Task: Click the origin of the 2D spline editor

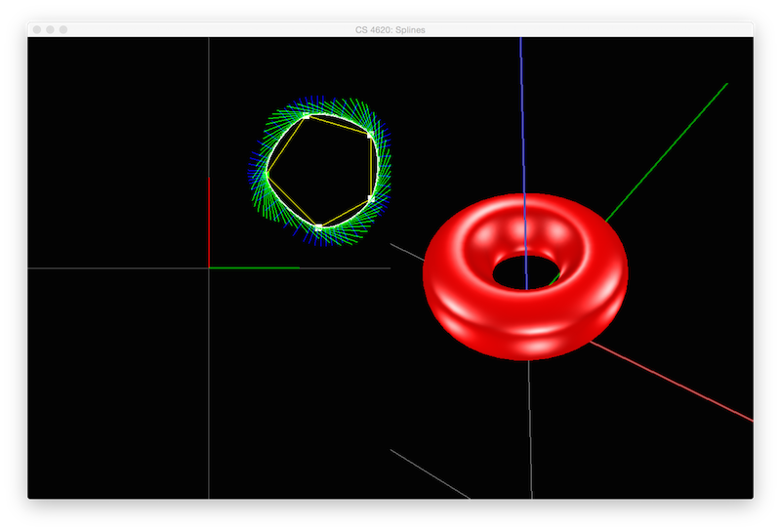Action: click(x=209, y=267)
